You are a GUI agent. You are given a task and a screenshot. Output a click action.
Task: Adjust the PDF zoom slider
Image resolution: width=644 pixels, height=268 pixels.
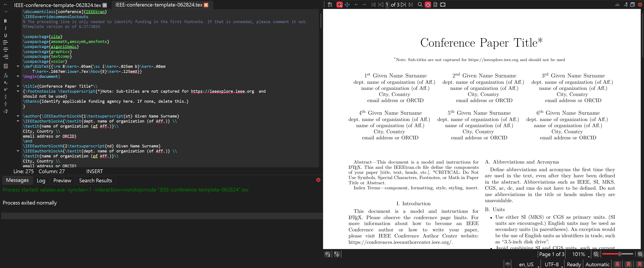pyautogui.click(x=617, y=254)
